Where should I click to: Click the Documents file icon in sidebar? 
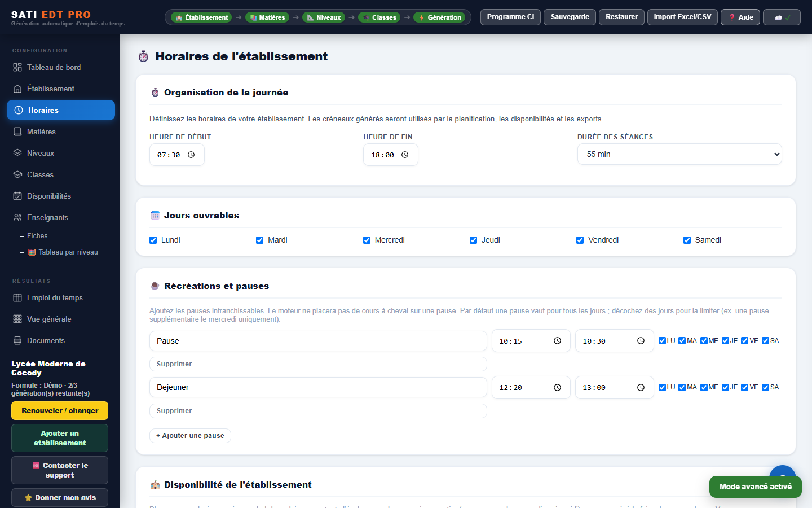coord(17,341)
